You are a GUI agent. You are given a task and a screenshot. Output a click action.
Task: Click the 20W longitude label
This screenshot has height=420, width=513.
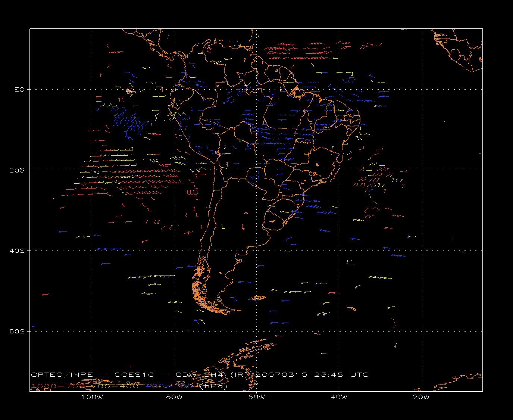421,397
